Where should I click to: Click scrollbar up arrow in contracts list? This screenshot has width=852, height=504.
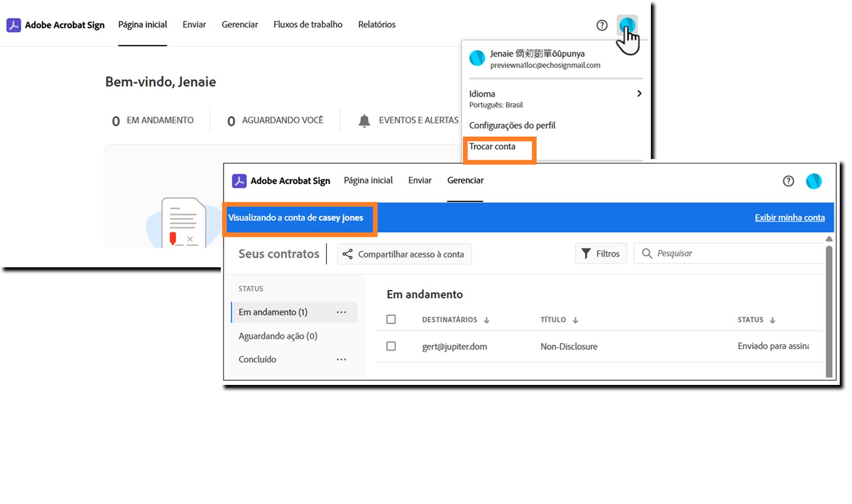(829, 239)
